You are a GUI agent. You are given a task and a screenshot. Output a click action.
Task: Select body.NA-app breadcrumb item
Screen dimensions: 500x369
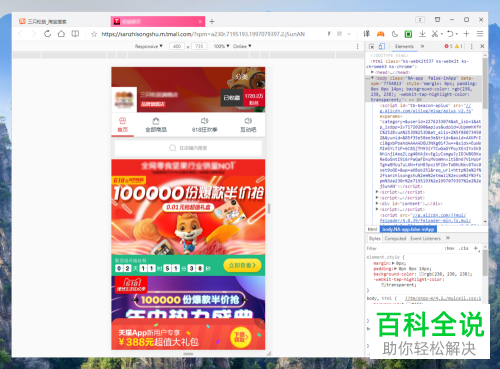click(x=408, y=229)
